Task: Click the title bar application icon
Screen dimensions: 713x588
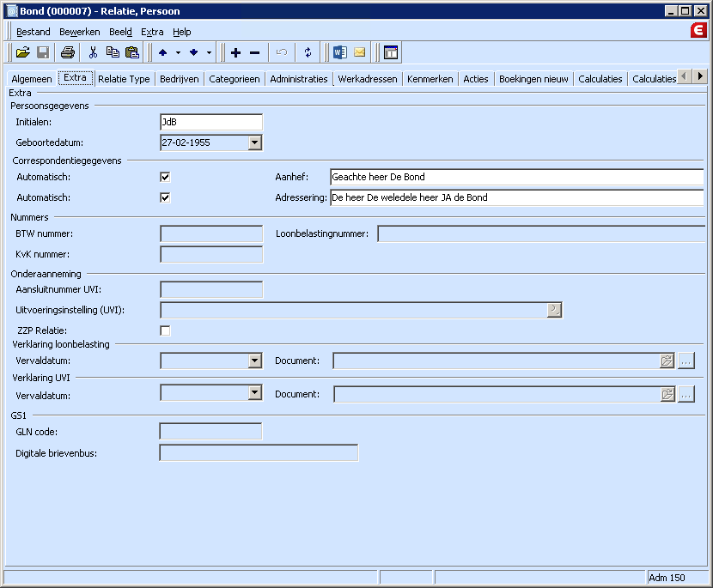Action: [12, 11]
